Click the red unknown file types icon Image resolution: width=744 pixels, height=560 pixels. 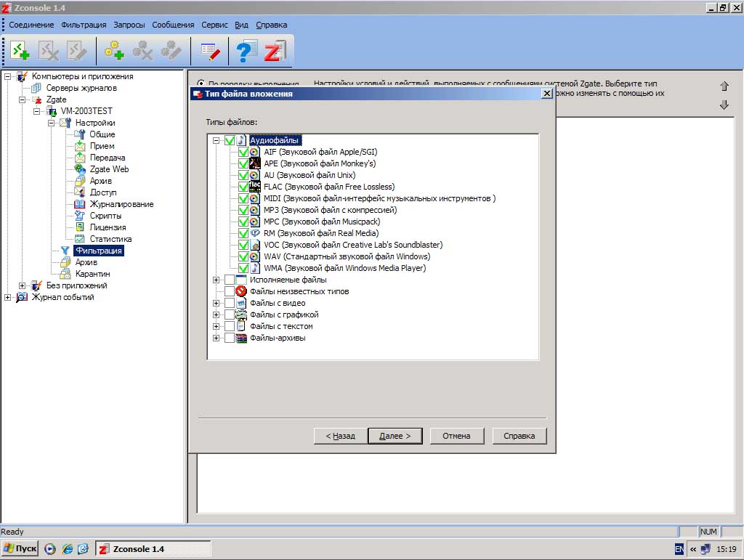click(241, 291)
